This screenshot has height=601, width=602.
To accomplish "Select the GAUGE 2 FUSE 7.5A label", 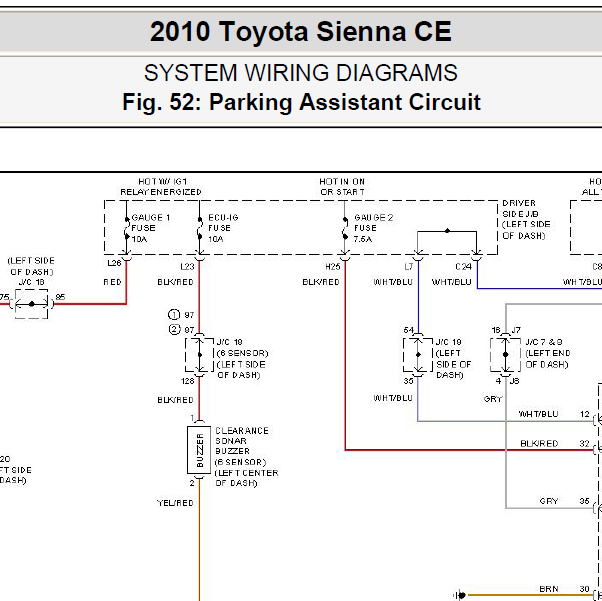I will (373, 228).
